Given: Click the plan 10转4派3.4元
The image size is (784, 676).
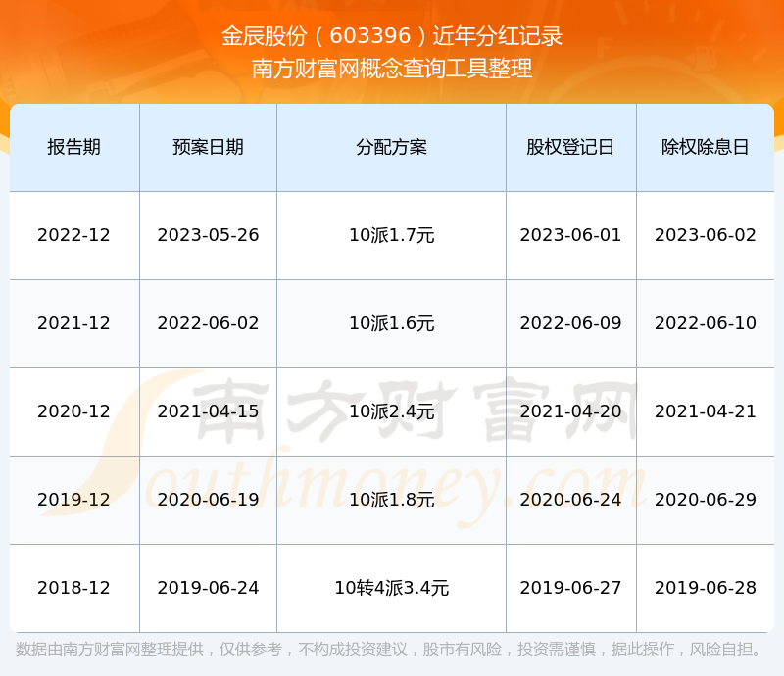Looking at the screenshot, I should 391,587.
